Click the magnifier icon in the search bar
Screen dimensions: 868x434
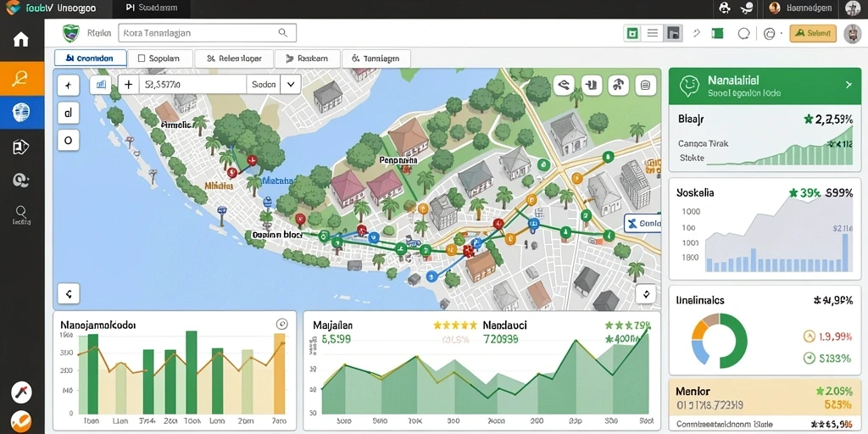(x=282, y=33)
